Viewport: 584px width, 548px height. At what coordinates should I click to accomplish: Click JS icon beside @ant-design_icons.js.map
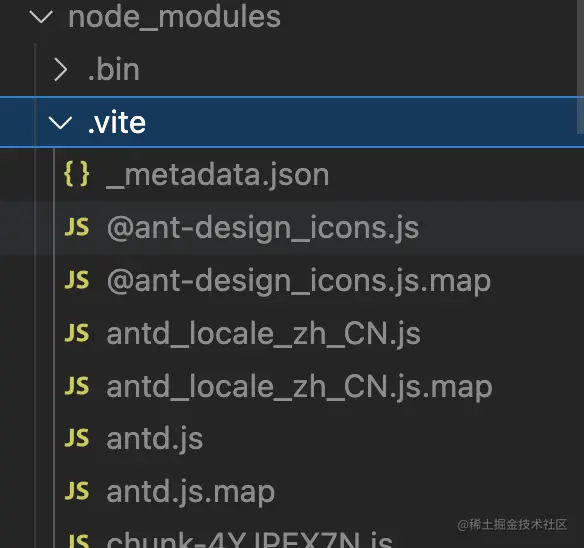coord(77,280)
